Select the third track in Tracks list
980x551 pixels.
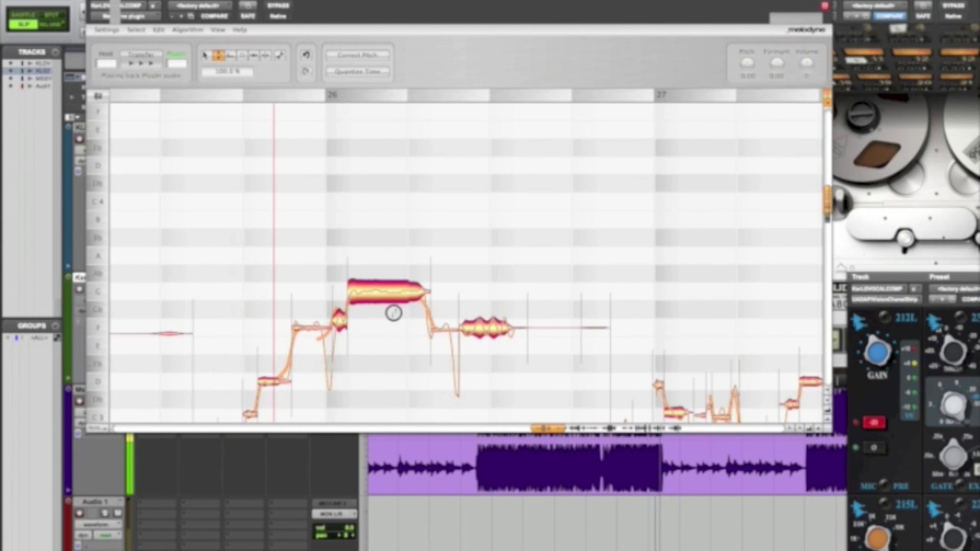[42, 78]
